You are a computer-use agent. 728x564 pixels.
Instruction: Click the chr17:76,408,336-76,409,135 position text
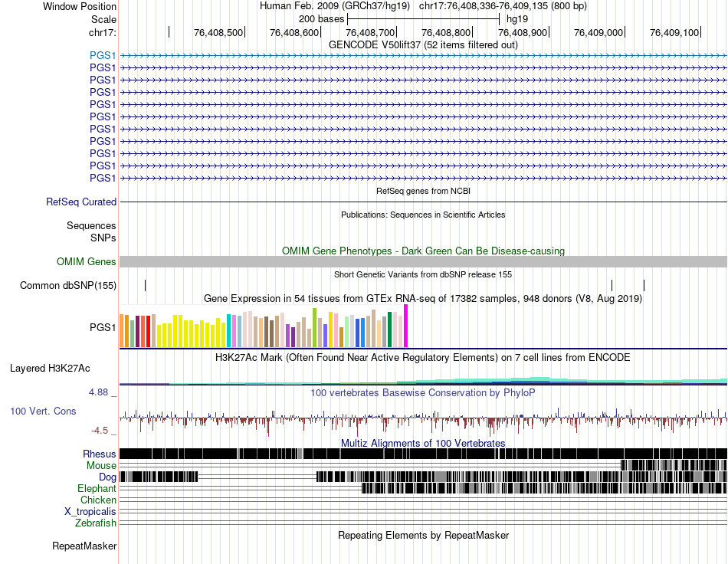[x=503, y=6]
